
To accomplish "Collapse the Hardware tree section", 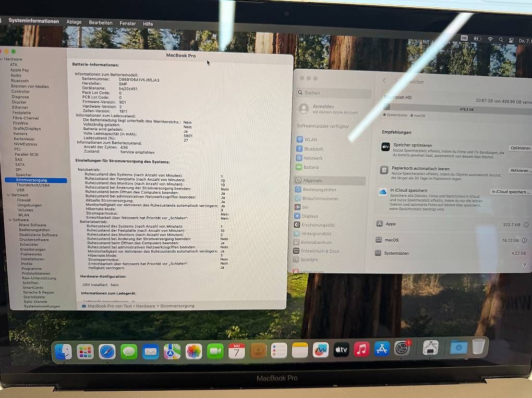I will [x=2, y=59].
